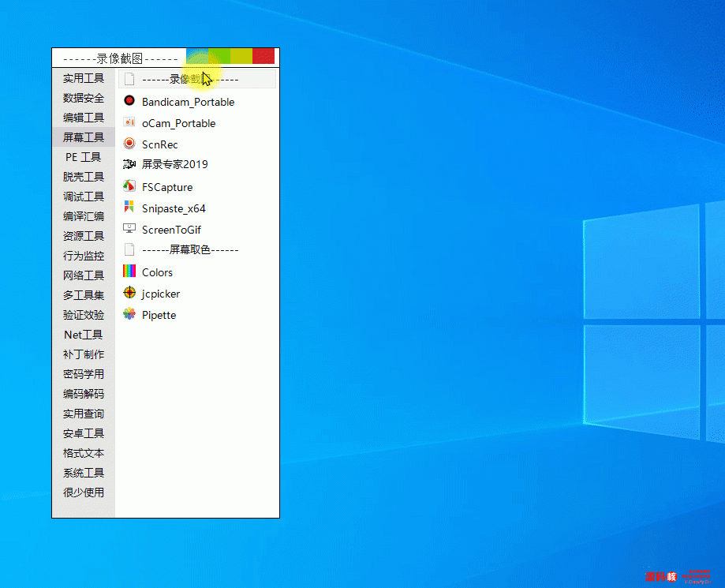Switch to the 系统工具 category
Image resolution: width=725 pixels, height=588 pixels.
coord(84,473)
